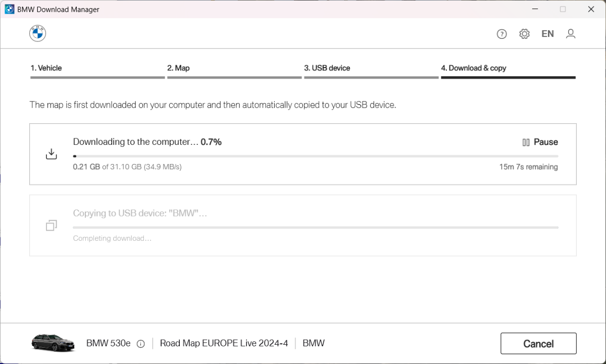Open help via the question mark icon
Image resolution: width=606 pixels, height=364 pixels.
(501, 34)
